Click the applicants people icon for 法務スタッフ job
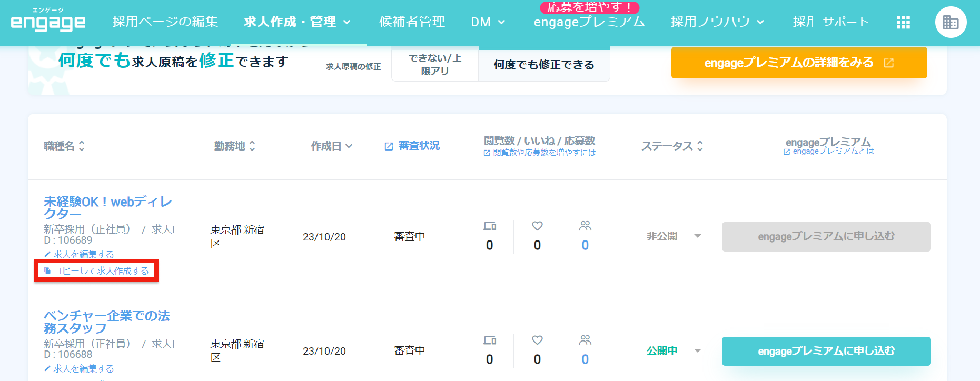 pos(585,340)
